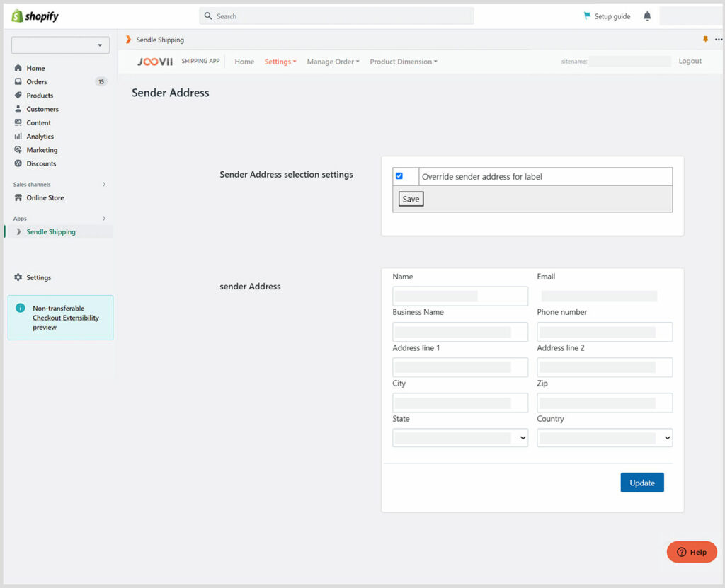Click the Content icon in sidebar
725x588 pixels.
pyautogui.click(x=18, y=122)
